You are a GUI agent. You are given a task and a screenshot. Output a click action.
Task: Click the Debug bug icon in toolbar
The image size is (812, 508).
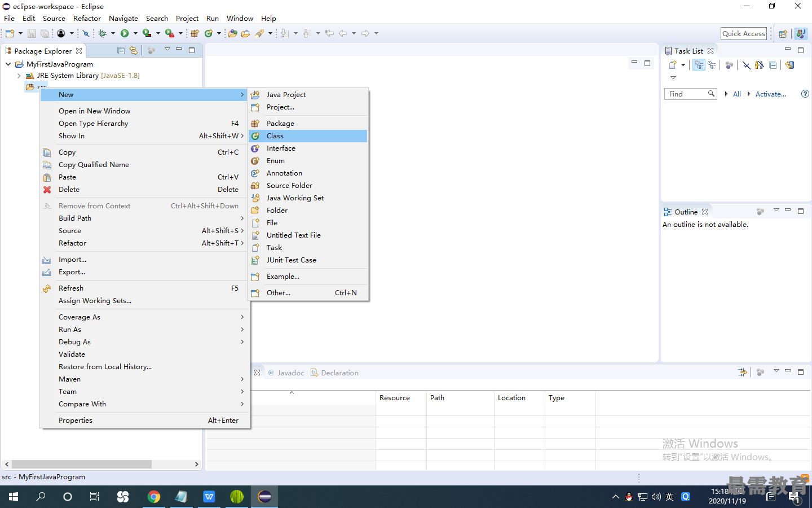coord(102,33)
